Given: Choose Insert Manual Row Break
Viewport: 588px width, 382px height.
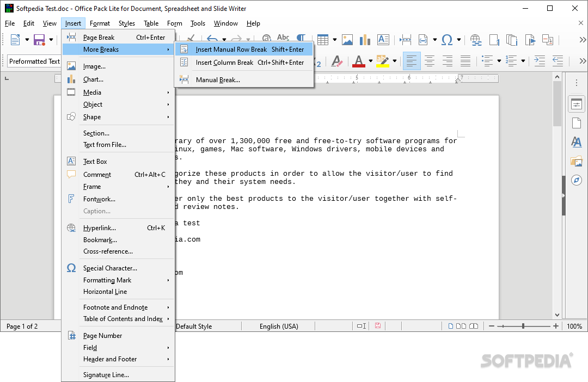Looking at the screenshot, I should pyautogui.click(x=244, y=50).
